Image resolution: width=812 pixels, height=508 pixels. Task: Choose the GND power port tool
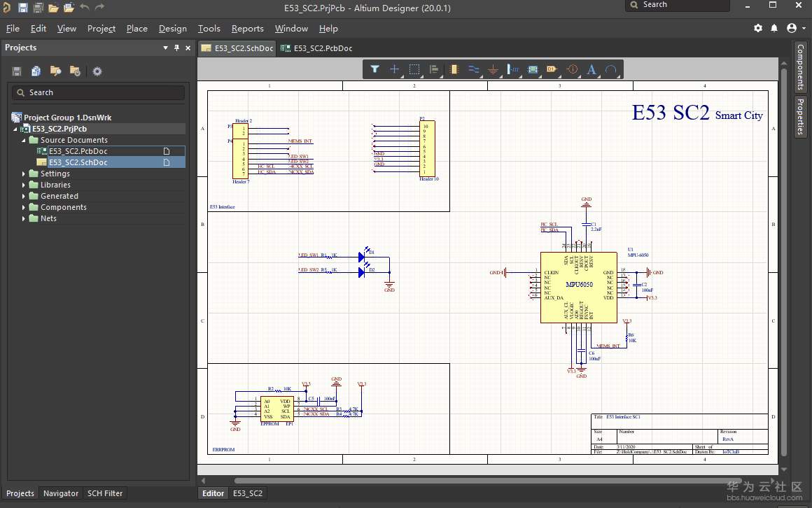[493, 69]
